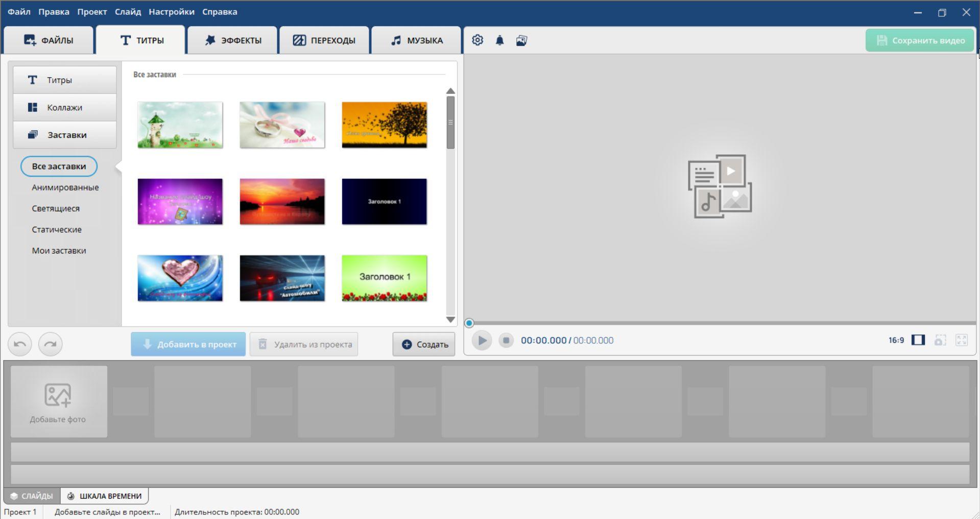This screenshot has height=519, width=980.
Task: Open the Коллажи section in the sidebar
Action: coord(65,107)
